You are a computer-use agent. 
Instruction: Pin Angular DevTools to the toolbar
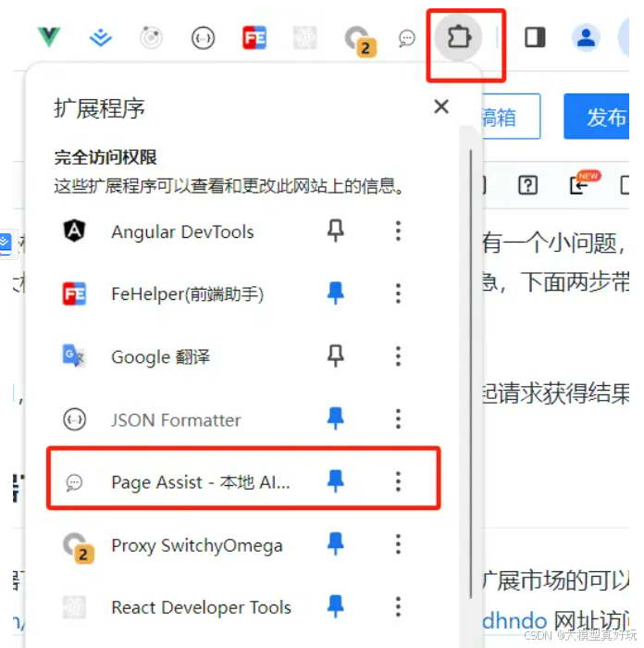pos(336,231)
